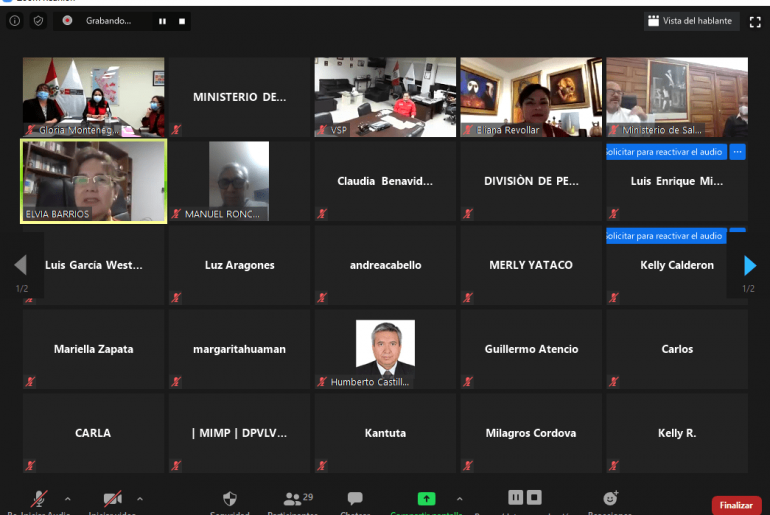Open the meeting information icon
The image size is (770, 515).
point(14,20)
